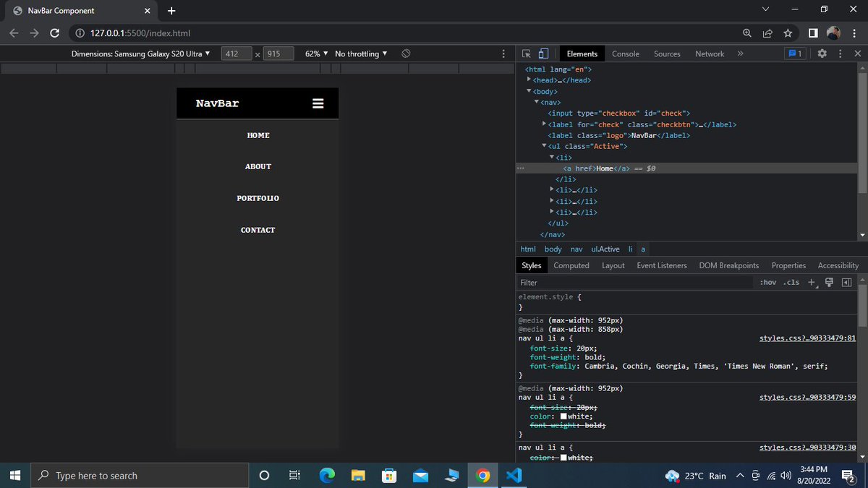The height and width of the screenshot is (488, 868).
Task: Bookmark this page with the star
Action: 788,33
